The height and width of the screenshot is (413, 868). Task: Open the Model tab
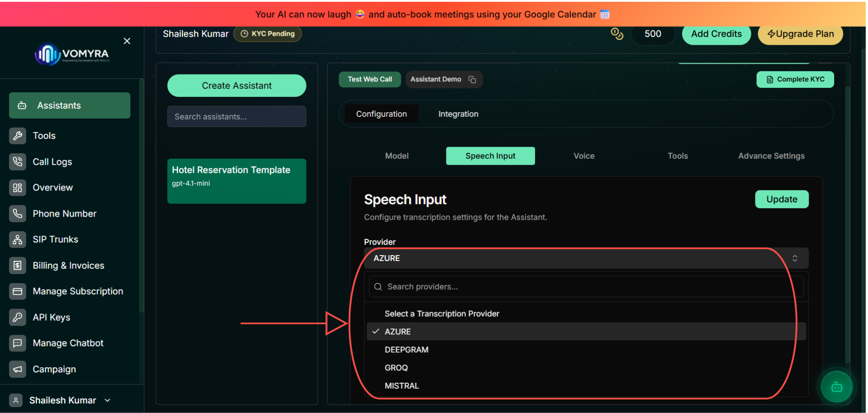click(397, 156)
